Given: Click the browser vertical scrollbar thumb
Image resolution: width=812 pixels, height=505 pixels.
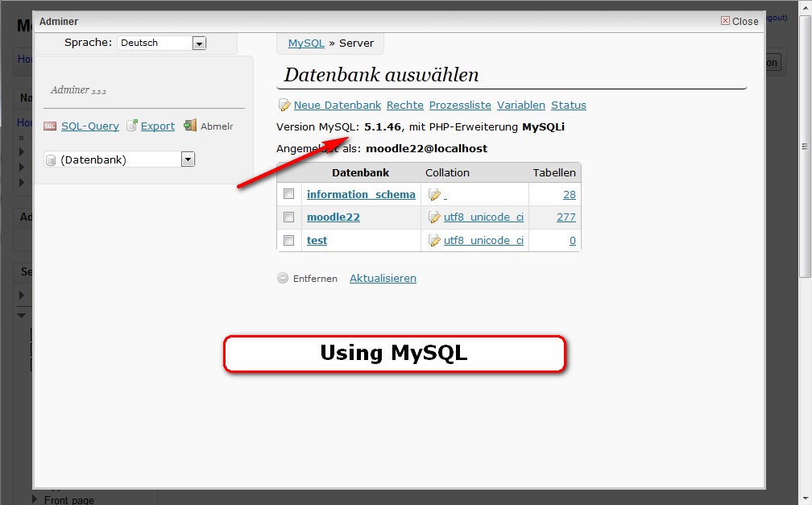Looking at the screenshot, I should (805, 147).
